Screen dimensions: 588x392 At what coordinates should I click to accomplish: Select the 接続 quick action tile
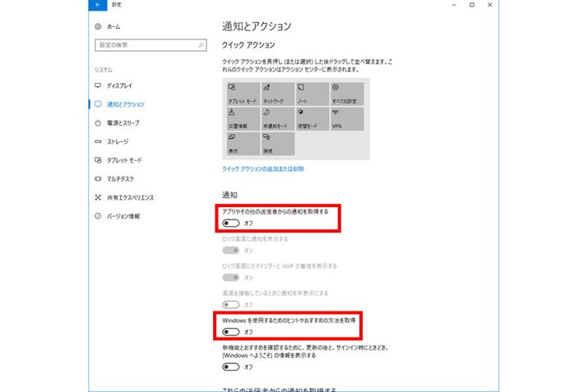277,144
